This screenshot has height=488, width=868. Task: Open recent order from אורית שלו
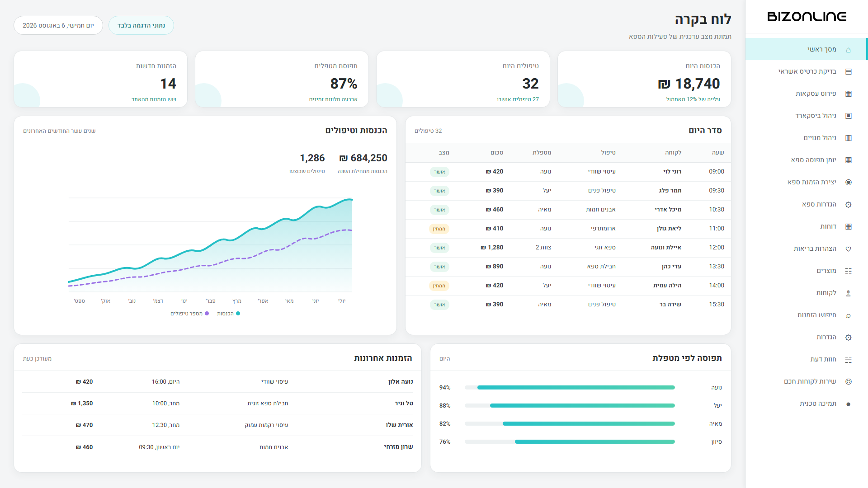tap(217, 425)
